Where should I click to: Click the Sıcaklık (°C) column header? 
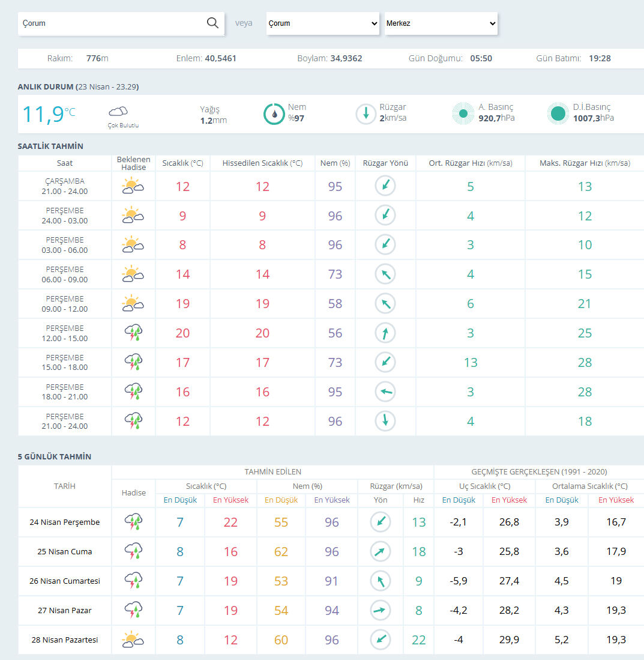click(x=182, y=163)
